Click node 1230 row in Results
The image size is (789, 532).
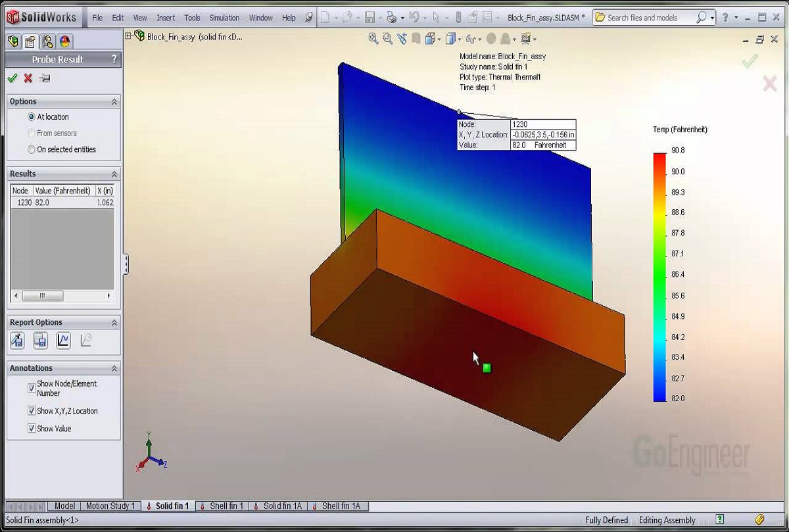tap(62, 203)
